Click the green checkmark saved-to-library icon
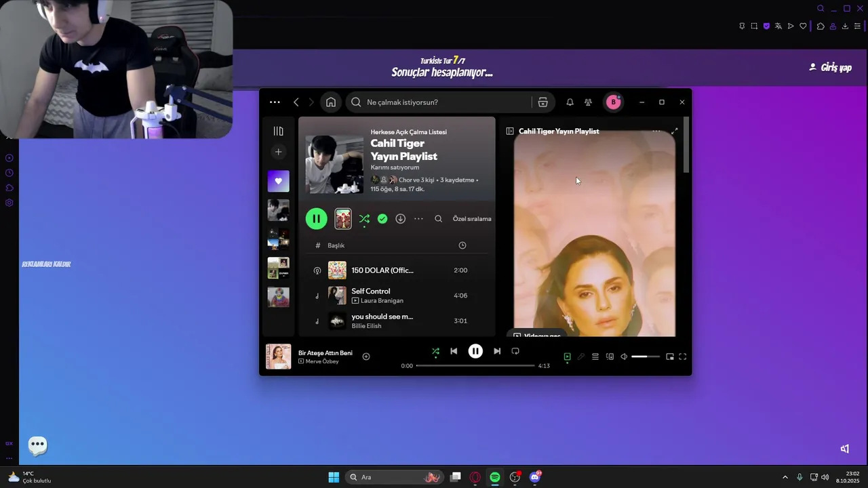Screen dimensions: 868x488 382,219
